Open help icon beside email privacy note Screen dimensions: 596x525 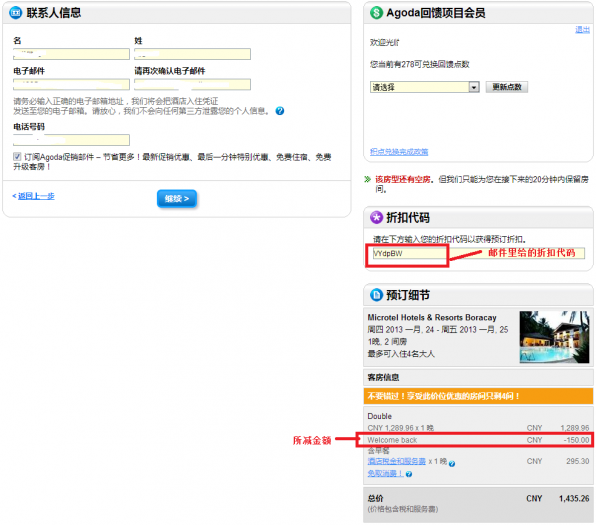(x=280, y=111)
